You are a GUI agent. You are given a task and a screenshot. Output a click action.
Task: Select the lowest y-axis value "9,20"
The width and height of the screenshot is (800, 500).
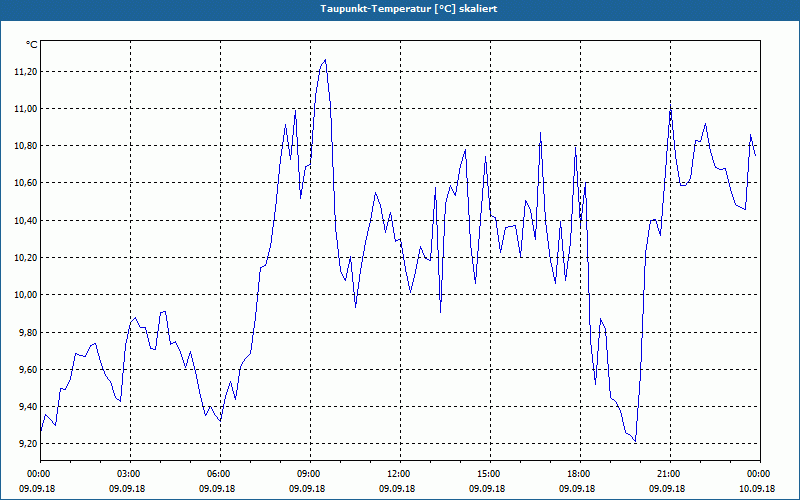28,444
